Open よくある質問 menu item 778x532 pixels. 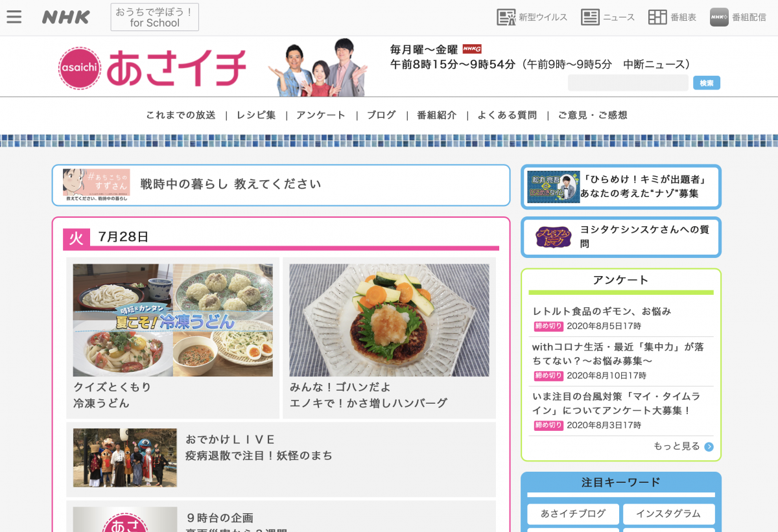point(507,115)
